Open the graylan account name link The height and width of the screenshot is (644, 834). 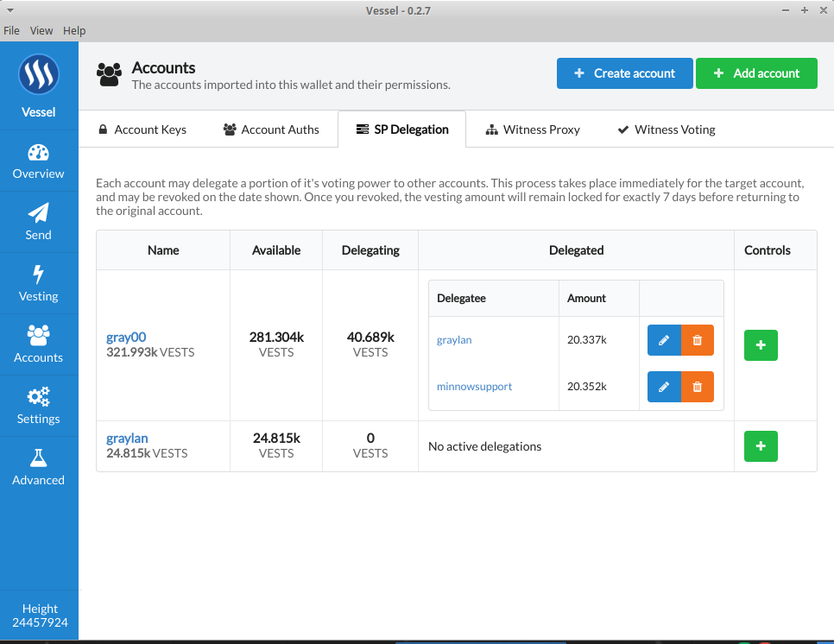click(127, 439)
